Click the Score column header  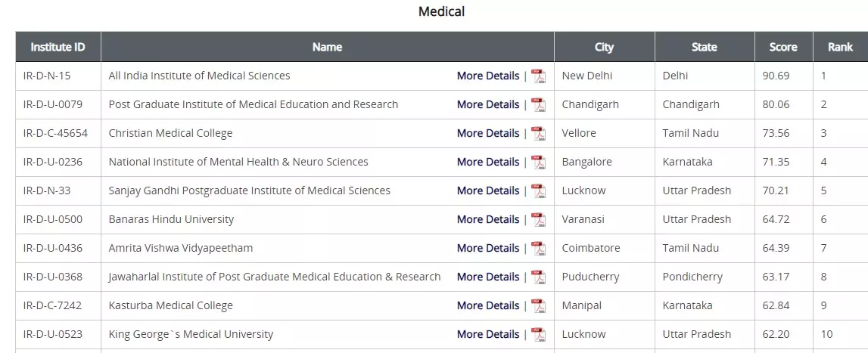pyautogui.click(x=783, y=47)
